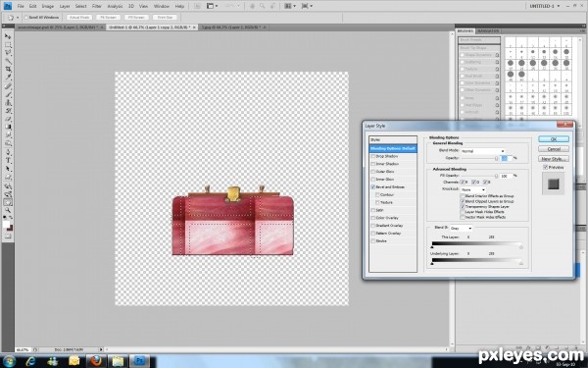
Task: Enable the Inner Glow style
Action: pos(373,180)
